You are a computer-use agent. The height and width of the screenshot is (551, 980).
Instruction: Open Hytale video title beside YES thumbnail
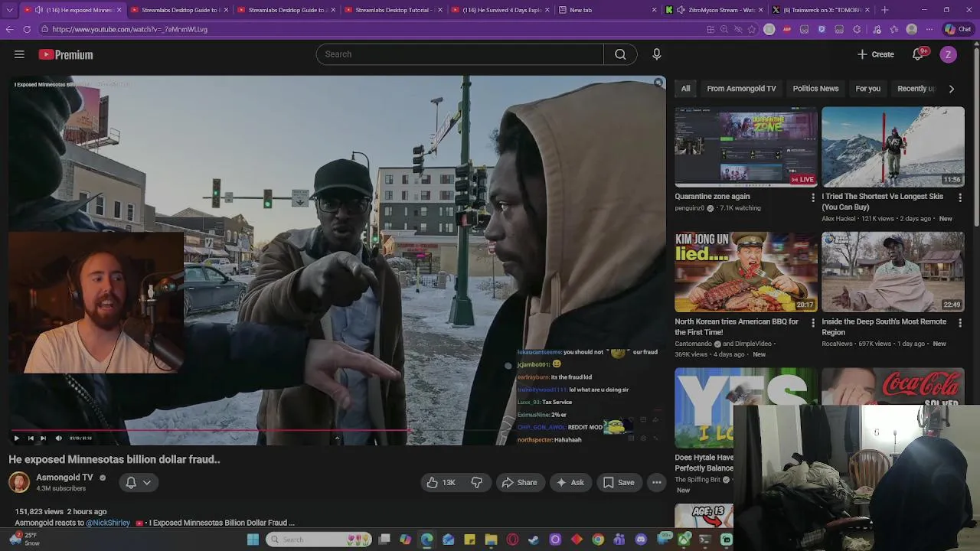coord(704,463)
